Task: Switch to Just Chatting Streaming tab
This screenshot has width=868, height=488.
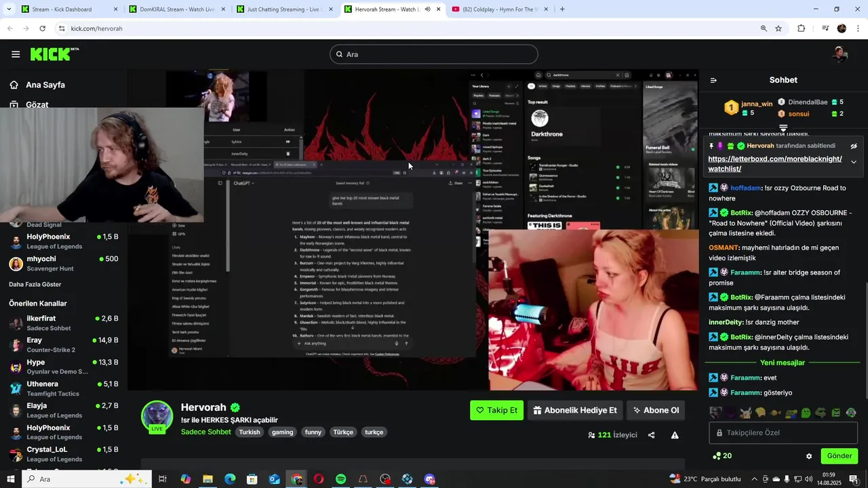Action: pos(285,9)
